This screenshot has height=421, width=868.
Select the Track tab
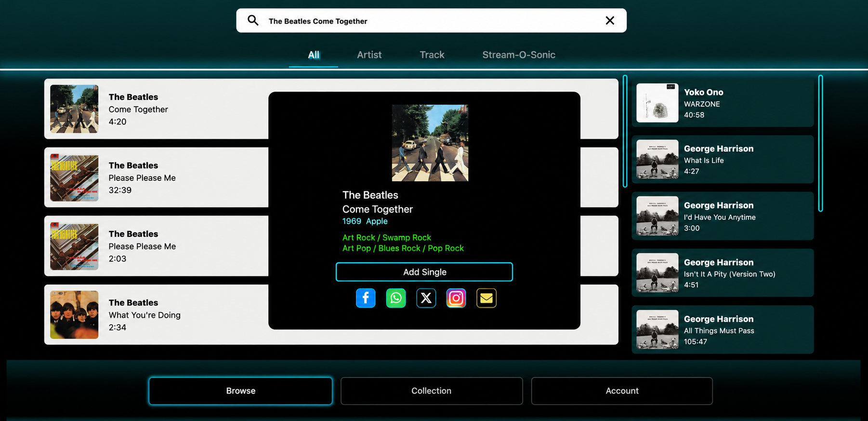(x=432, y=55)
